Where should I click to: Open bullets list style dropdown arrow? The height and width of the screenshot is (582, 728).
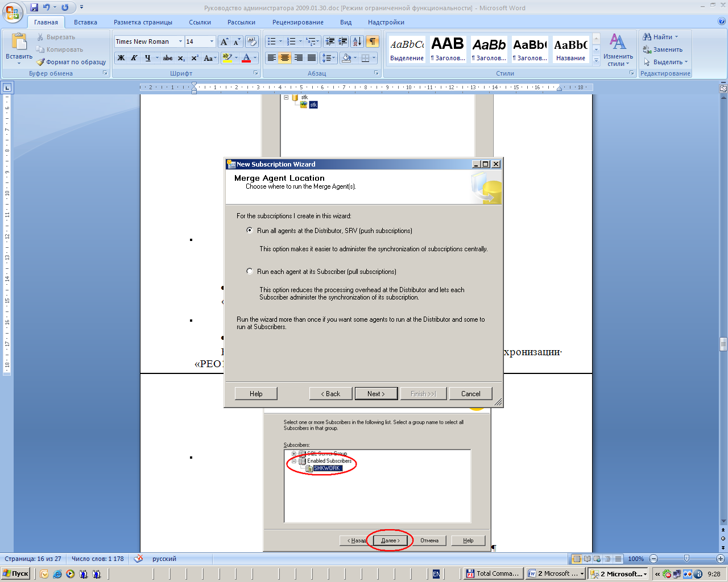coord(280,41)
